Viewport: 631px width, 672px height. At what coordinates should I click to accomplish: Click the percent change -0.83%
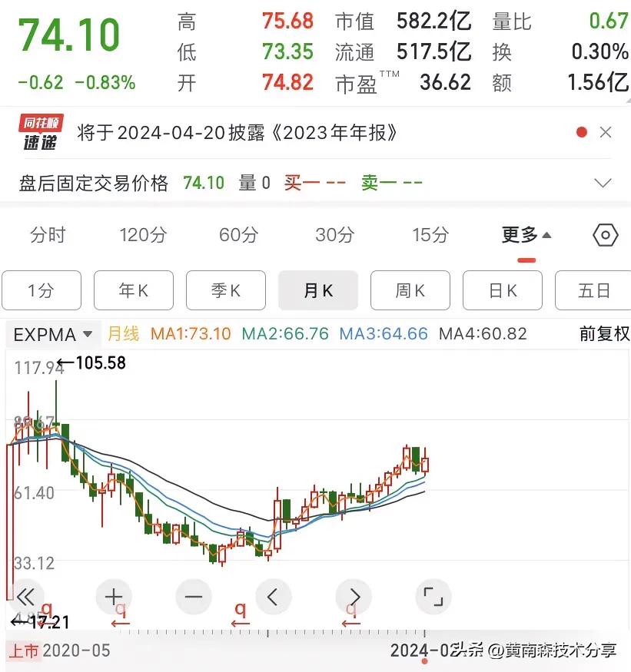coord(105,82)
